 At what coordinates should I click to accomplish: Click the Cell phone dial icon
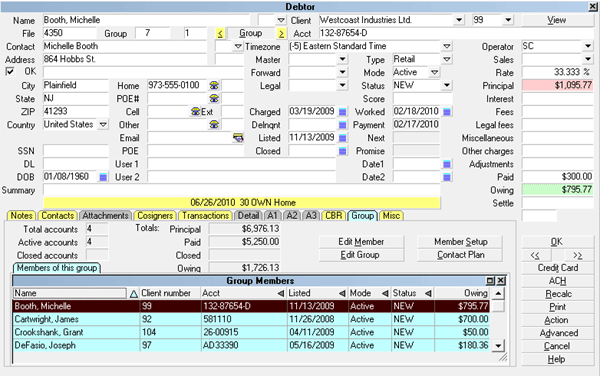[196, 112]
